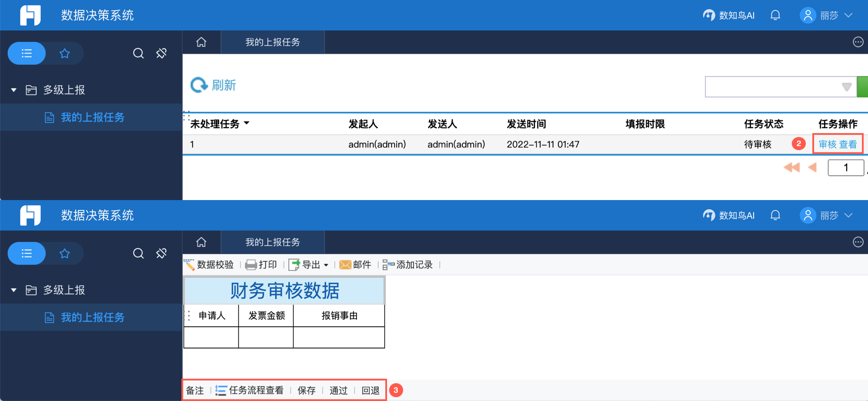This screenshot has height=401, width=868.
Task: Select the 我的上报任务 tab in top panel
Action: [273, 42]
